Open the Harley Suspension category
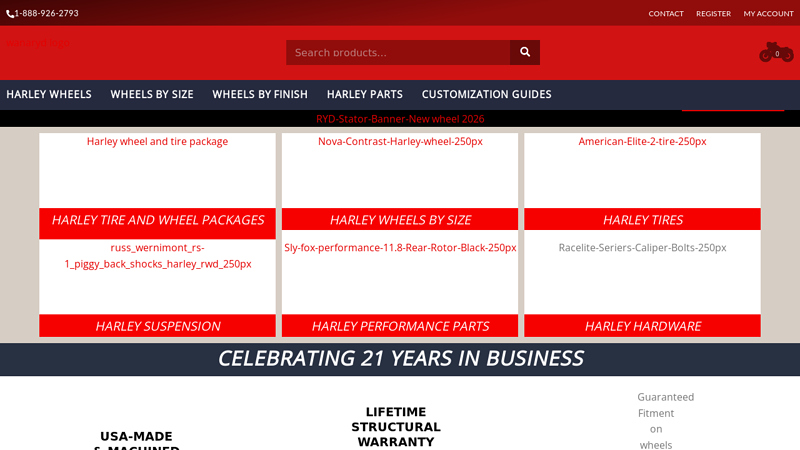 click(157, 326)
